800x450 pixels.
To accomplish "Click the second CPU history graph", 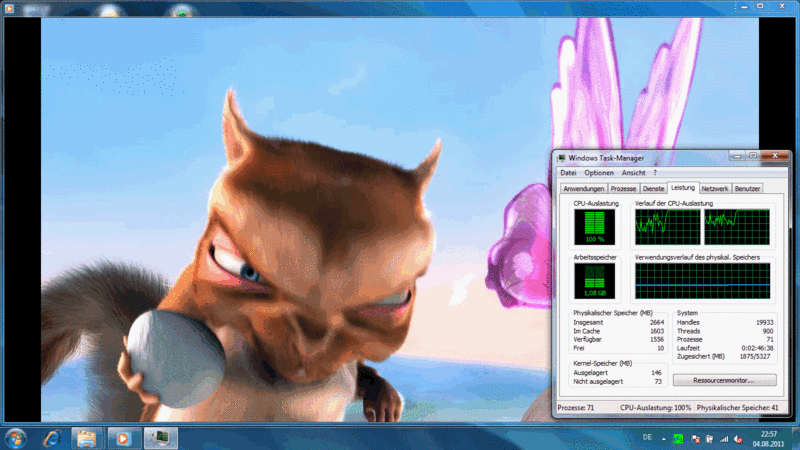I will tap(737, 227).
